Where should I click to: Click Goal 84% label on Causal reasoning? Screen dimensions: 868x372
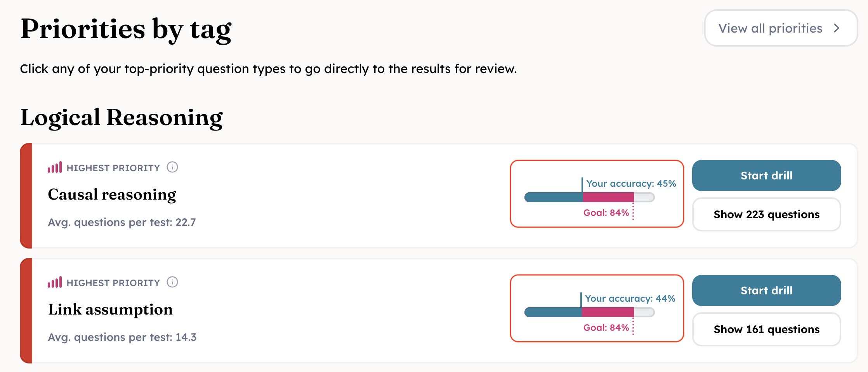(606, 213)
